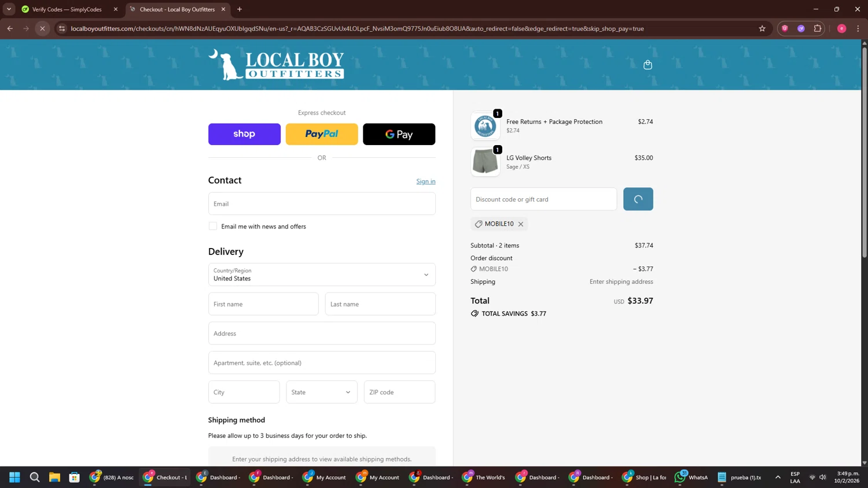The height and width of the screenshot is (488, 868).
Task: Focus the Email input field
Action: tap(322, 204)
